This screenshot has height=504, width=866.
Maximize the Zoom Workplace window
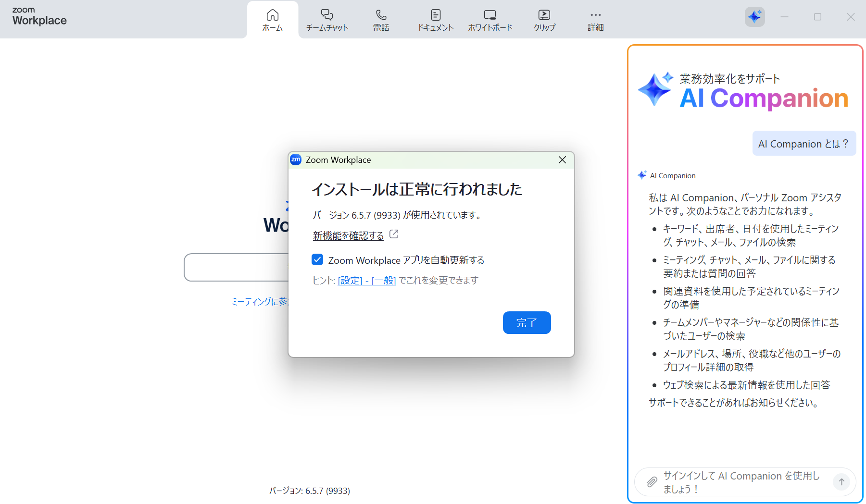coord(817,17)
